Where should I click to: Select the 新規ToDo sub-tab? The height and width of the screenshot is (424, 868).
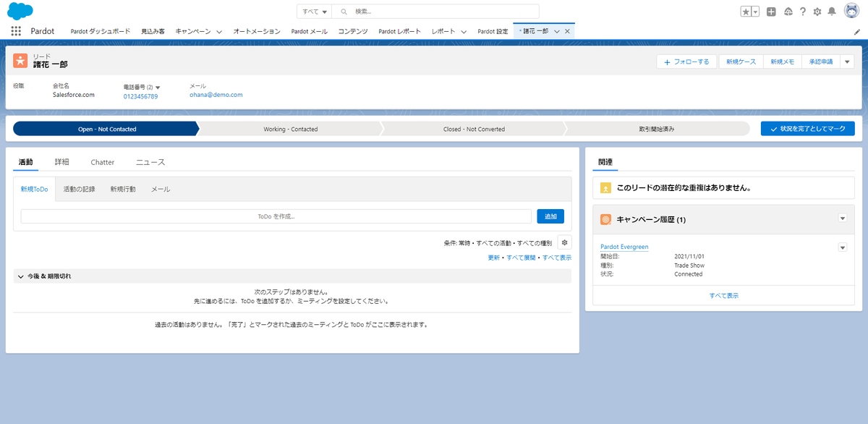(35, 189)
